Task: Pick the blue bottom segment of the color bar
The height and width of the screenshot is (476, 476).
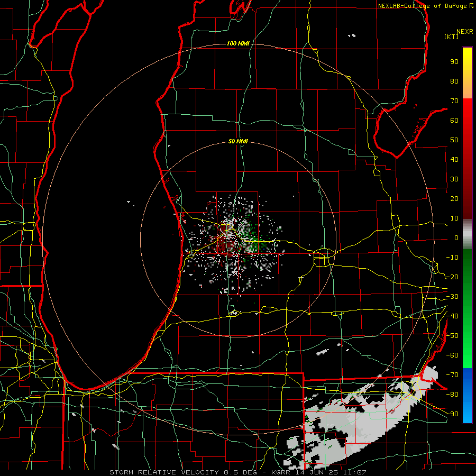Action: (467, 396)
